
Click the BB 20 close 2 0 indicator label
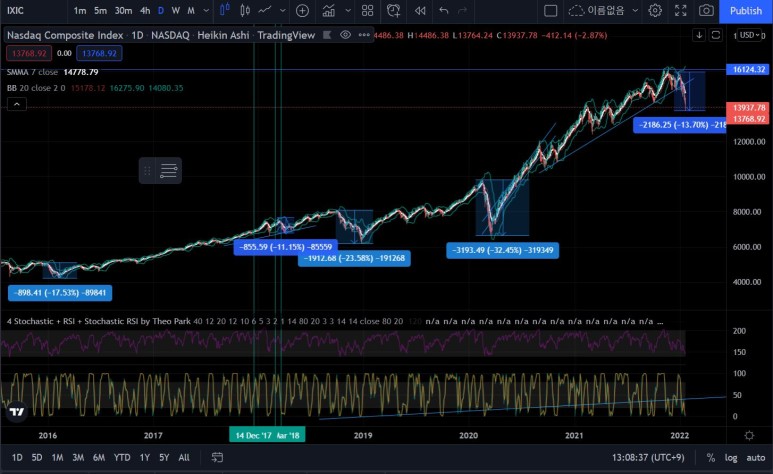click(36, 88)
